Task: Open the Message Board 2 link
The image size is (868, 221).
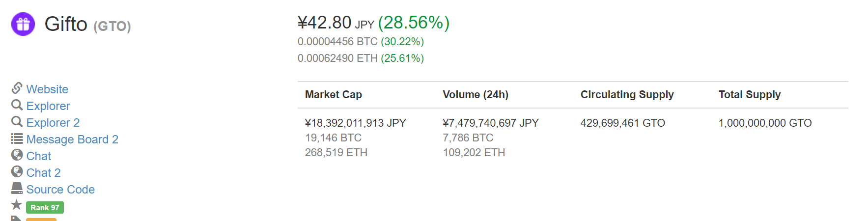Action: pos(72,139)
